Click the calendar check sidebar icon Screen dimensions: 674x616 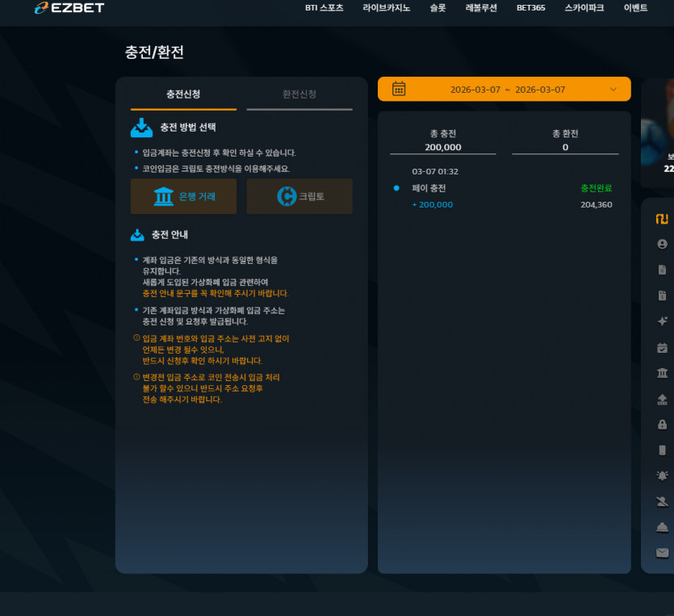point(662,347)
